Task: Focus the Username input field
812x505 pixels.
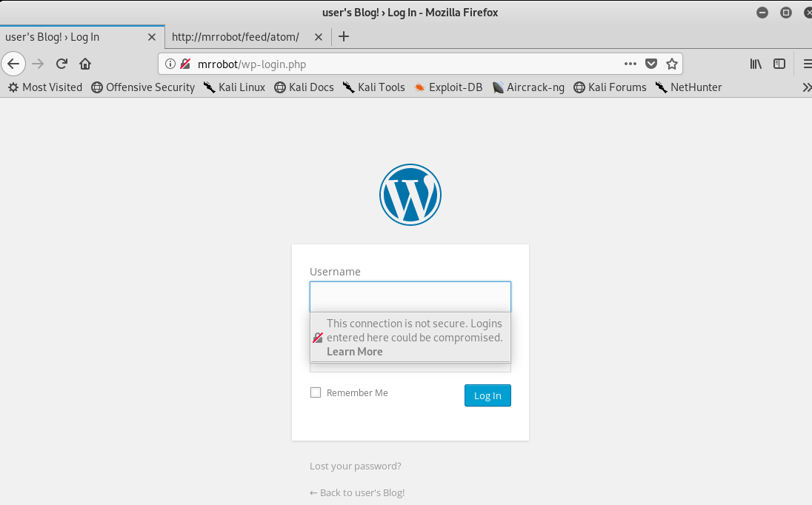Action: pyautogui.click(x=410, y=296)
